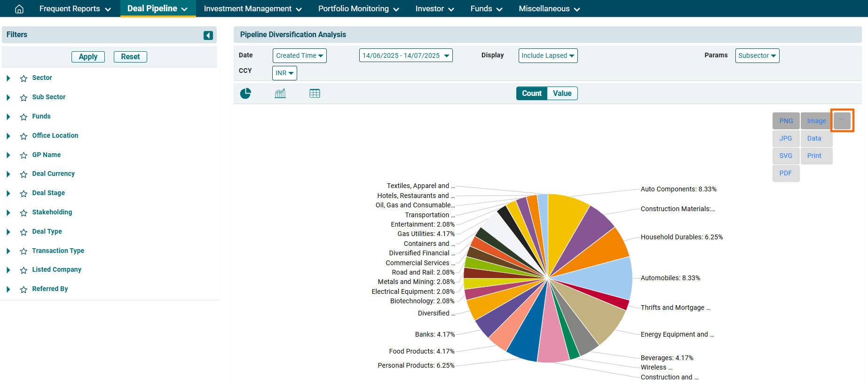Switch to the pie chart view
Viewport: 868px width, 386px height.
[x=245, y=94]
